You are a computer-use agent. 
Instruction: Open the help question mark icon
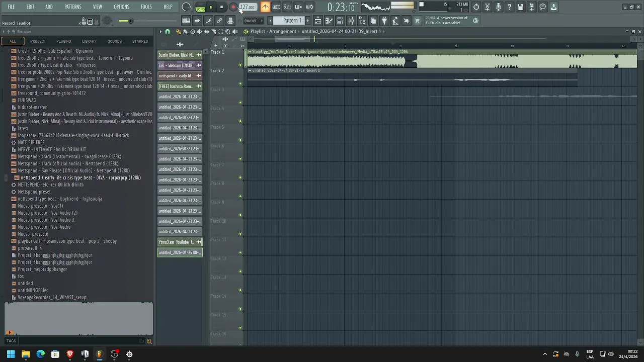coord(509,7)
